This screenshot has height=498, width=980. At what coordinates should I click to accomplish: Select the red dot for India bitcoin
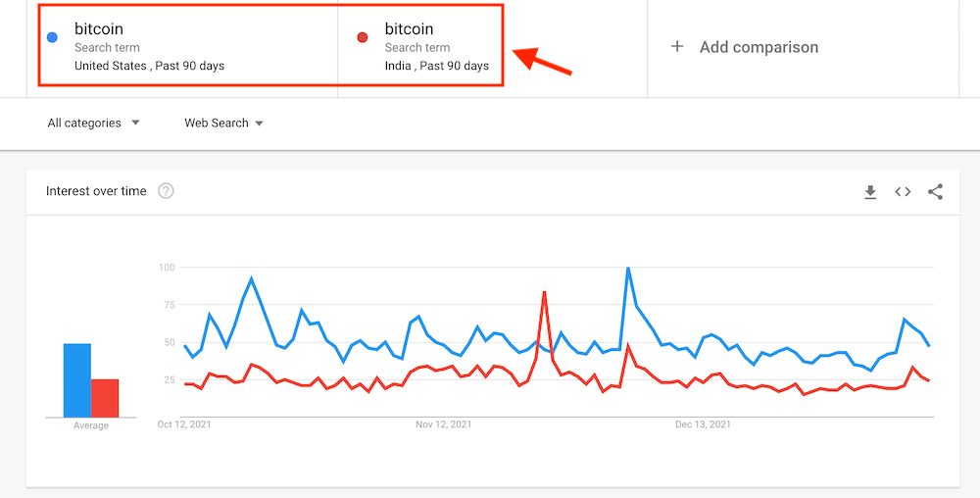click(x=363, y=37)
